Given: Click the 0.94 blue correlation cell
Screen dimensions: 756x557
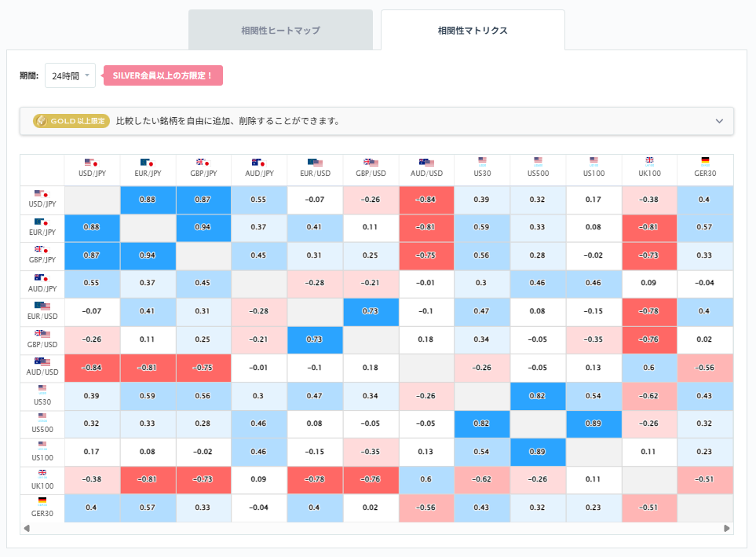Looking at the screenshot, I should (x=203, y=228).
